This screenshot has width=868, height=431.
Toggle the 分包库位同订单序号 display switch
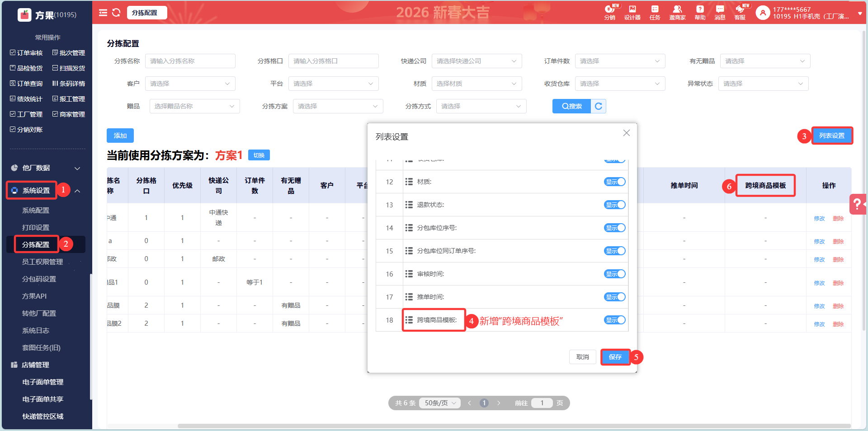(615, 251)
